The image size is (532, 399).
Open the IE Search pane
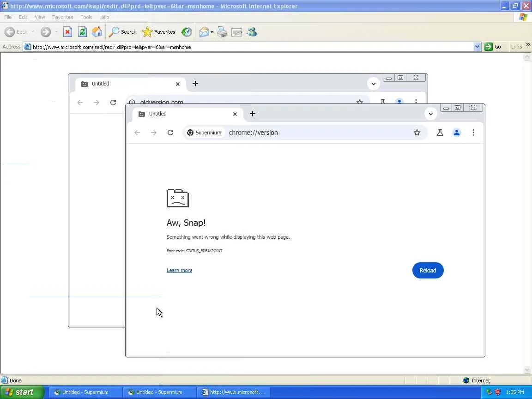tap(122, 32)
